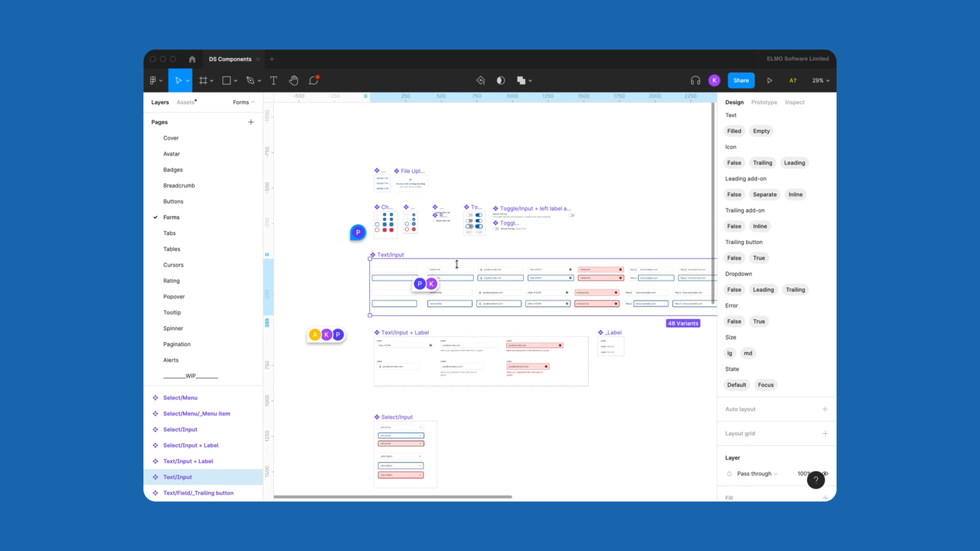Open the Pass through blend mode dropdown
980x551 pixels.
click(757, 473)
